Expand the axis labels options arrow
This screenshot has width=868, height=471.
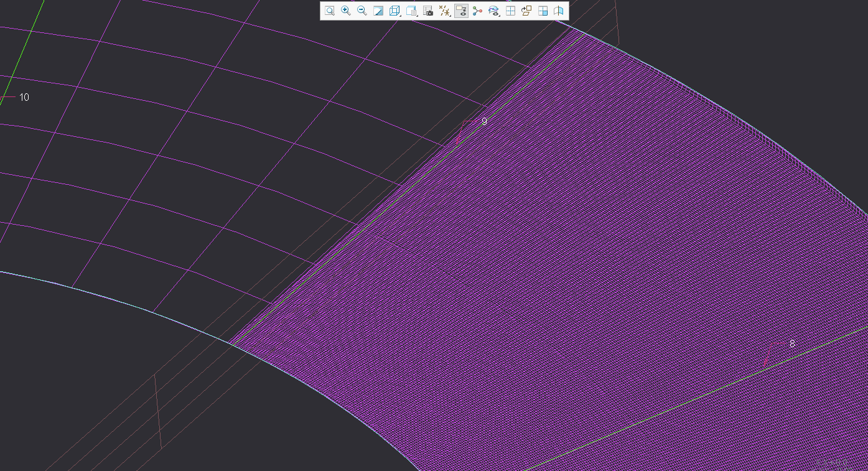coord(449,16)
